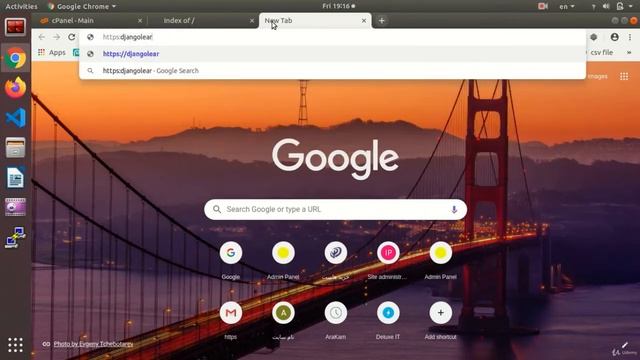Customize the new tab page pencil icon
This screenshot has height=360, width=640.
pyautogui.click(x=624, y=346)
